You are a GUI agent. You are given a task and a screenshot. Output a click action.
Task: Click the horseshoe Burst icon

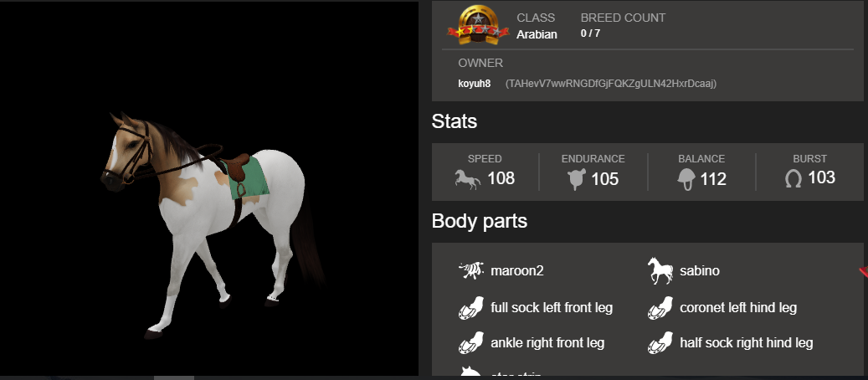pyautogui.click(x=793, y=179)
